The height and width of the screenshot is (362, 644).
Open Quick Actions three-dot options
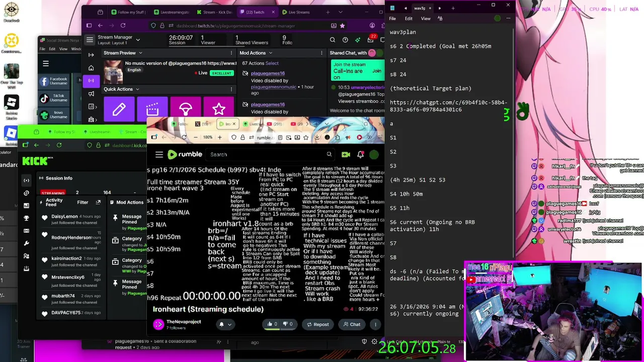pyautogui.click(x=231, y=89)
